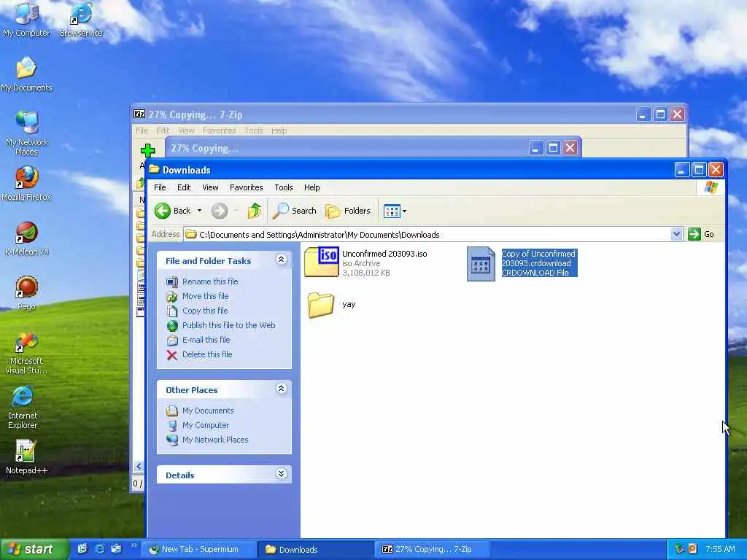Screen dimensions: 747x560
Task: Open BrowserService desktop shortcut
Action: pyautogui.click(x=81, y=19)
